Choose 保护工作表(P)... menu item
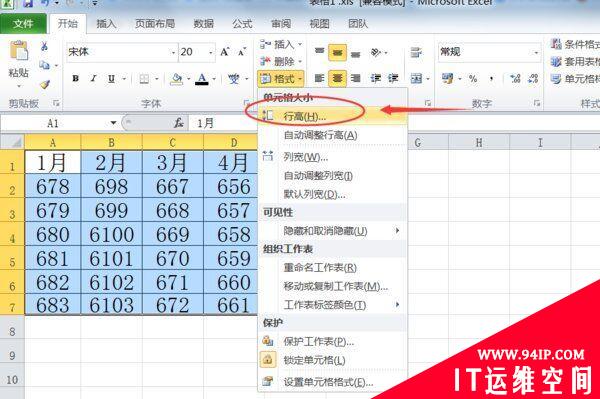Image resolution: width=600 pixels, height=399 pixels. point(332,341)
